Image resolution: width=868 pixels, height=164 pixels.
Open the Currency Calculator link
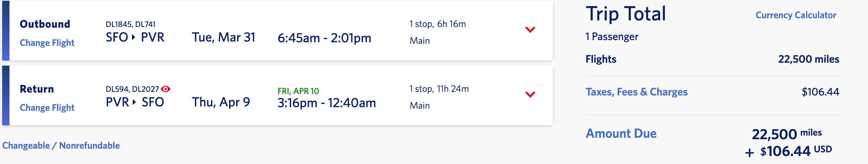click(x=796, y=15)
